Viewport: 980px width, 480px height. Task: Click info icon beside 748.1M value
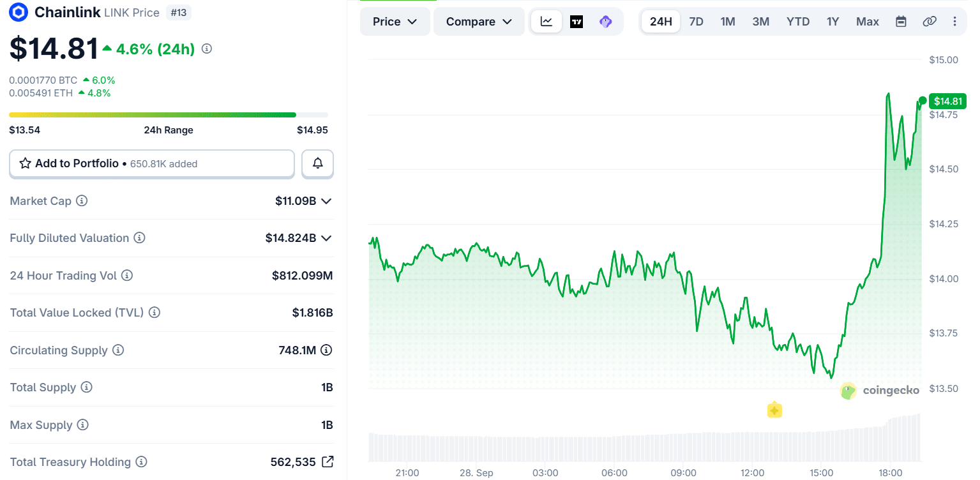pyautogui.click(x=326, y=350)
